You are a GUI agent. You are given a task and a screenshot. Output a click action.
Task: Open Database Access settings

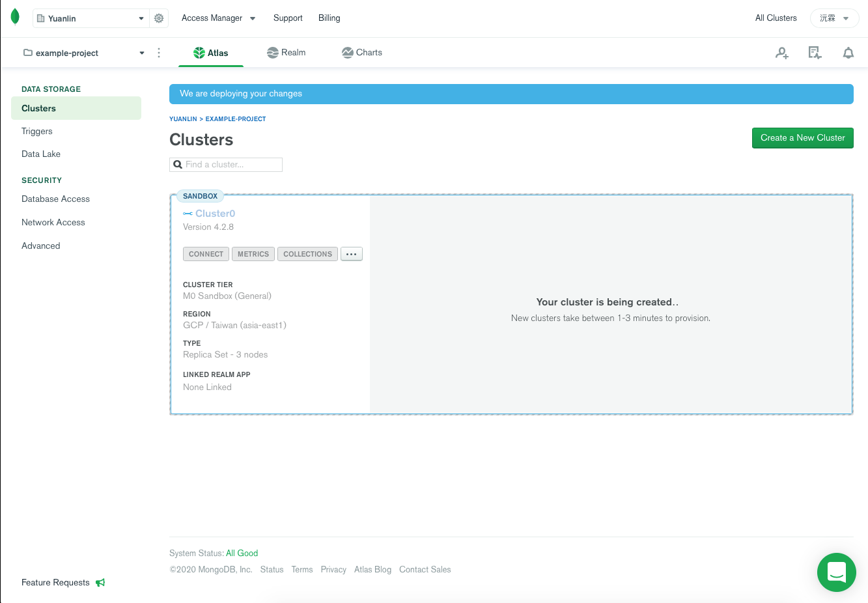pos(55,199)
